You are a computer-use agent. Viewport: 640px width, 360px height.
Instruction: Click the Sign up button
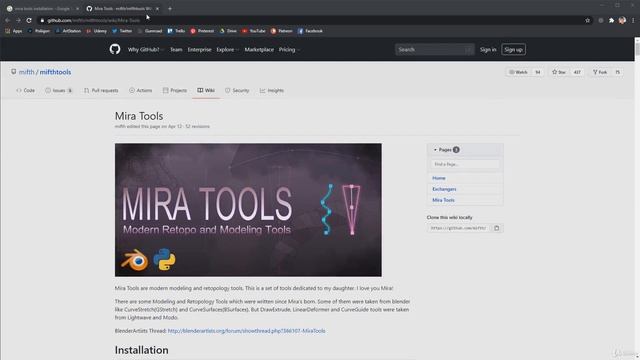tap(513, 49)
